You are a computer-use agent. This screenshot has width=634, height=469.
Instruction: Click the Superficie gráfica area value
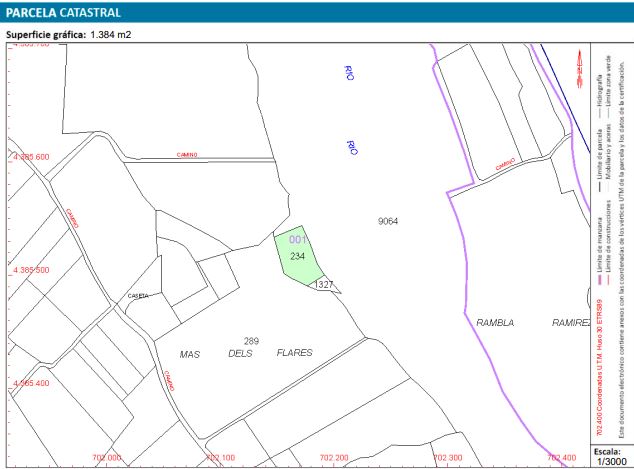click(111, 35)
